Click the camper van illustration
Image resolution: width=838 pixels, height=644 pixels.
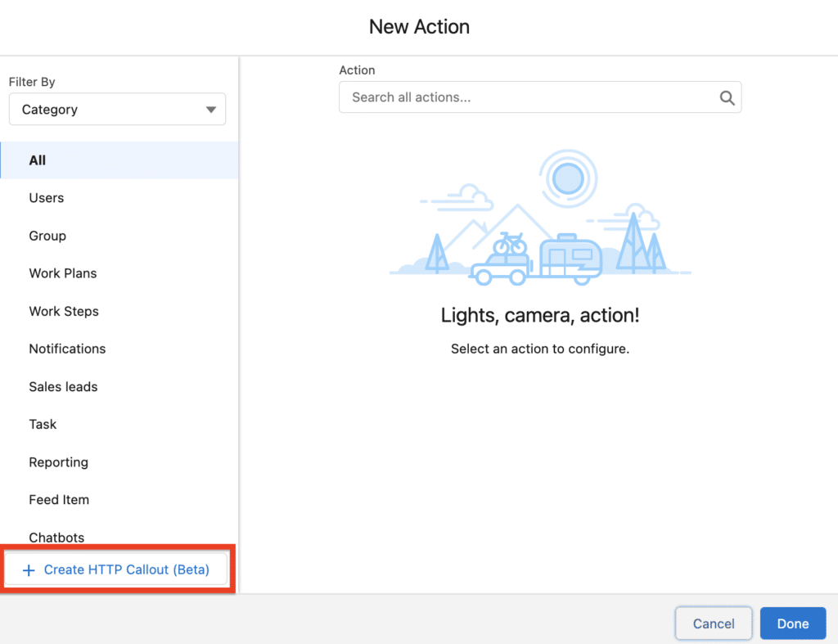pos(570,259)
